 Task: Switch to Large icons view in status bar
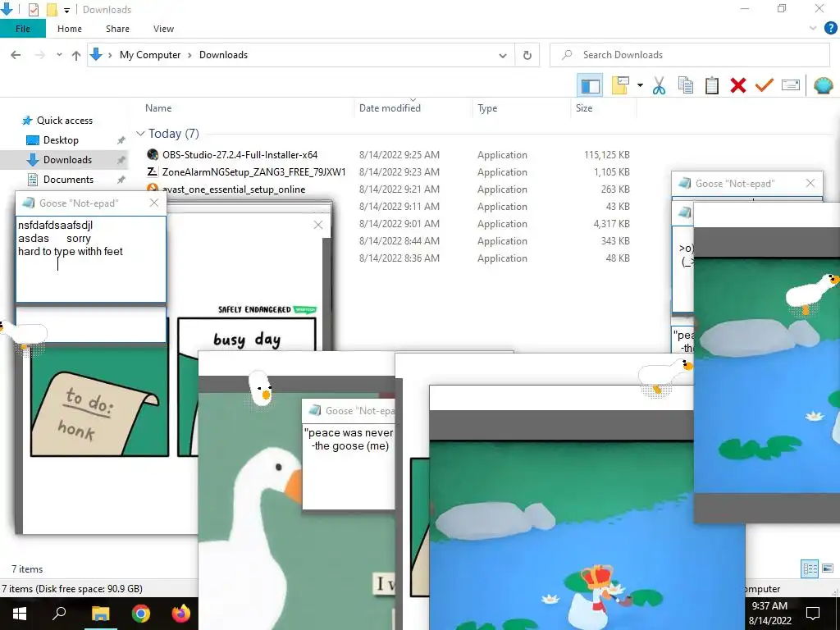click(827, 568)
